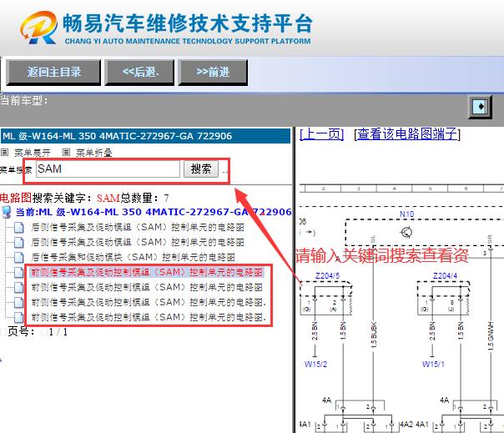Image resolution: width=504 pixels, height=433 pixels.
Task: Click the 菜单折叠 list icon
Action: [x=66, y=153]
